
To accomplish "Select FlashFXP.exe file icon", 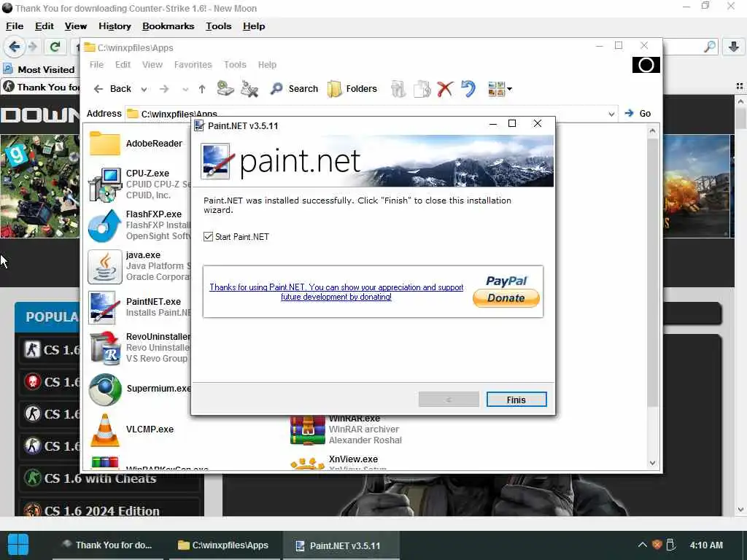I will pos(105,225).
